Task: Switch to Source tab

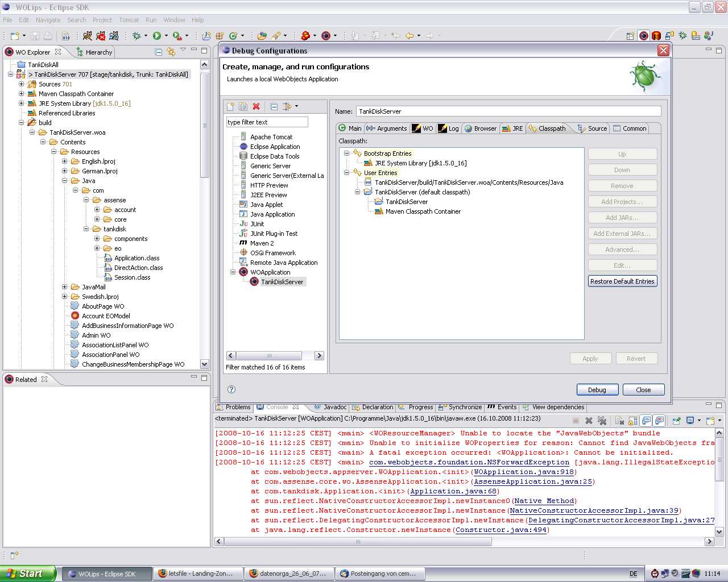Action: point(591,128)
